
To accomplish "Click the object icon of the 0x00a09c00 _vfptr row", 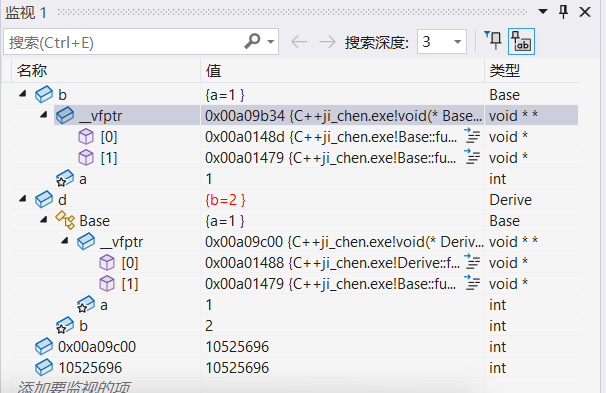I will (x=85, y=242).
